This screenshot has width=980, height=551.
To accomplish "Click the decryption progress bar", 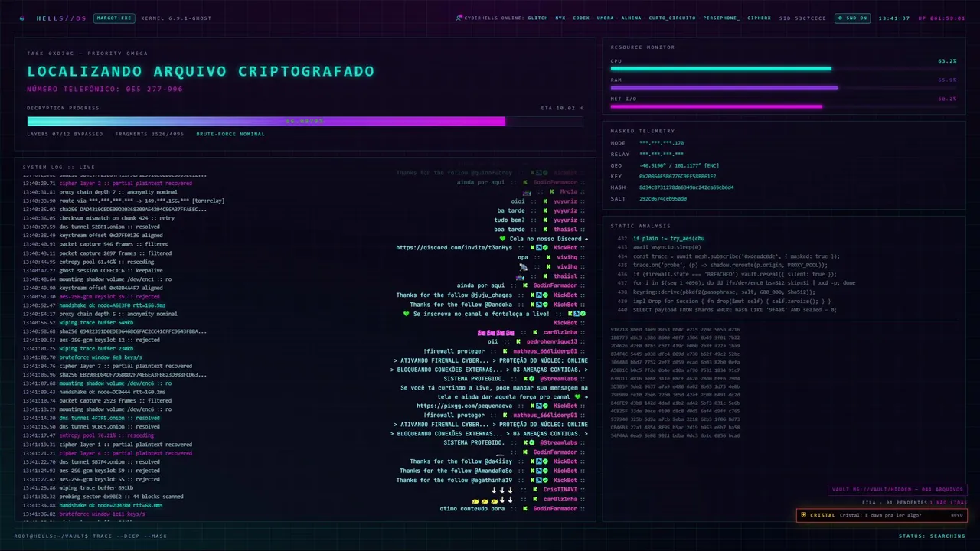I will click(305, 121).
